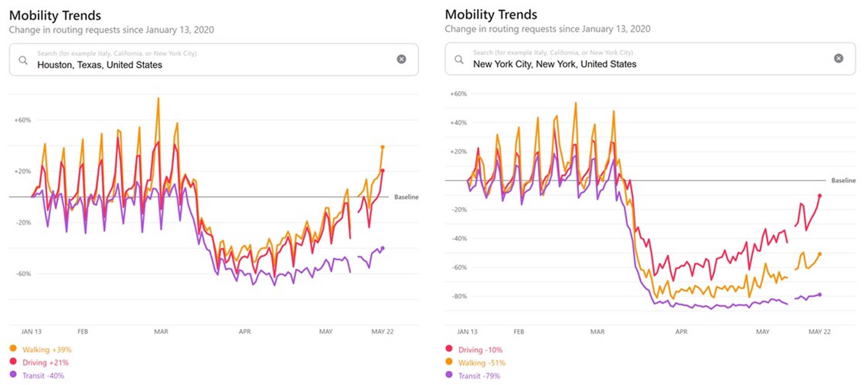Clear the New York City search field
This screenshot has height=385, width=868.
[x=839, y=58]
